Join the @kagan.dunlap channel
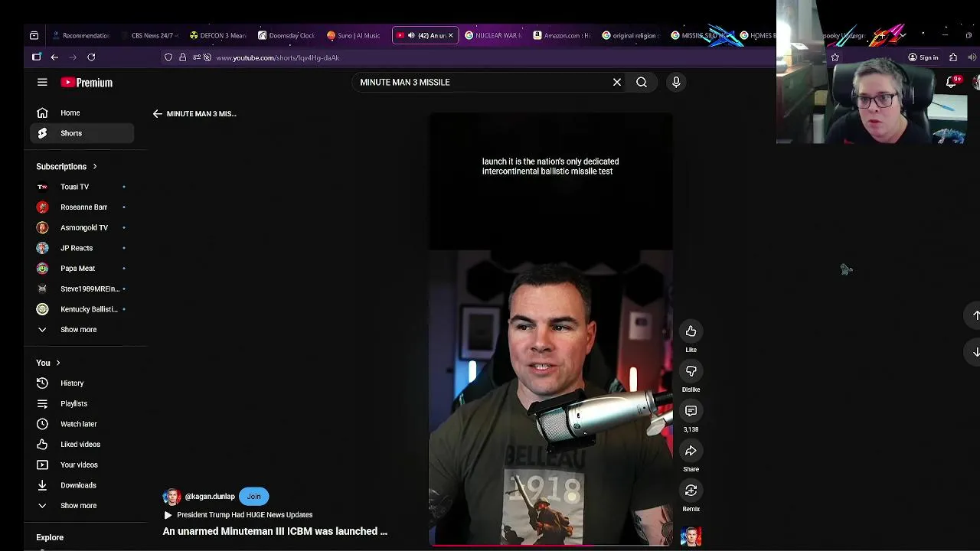The image size is (980, 551). point(253,496)
